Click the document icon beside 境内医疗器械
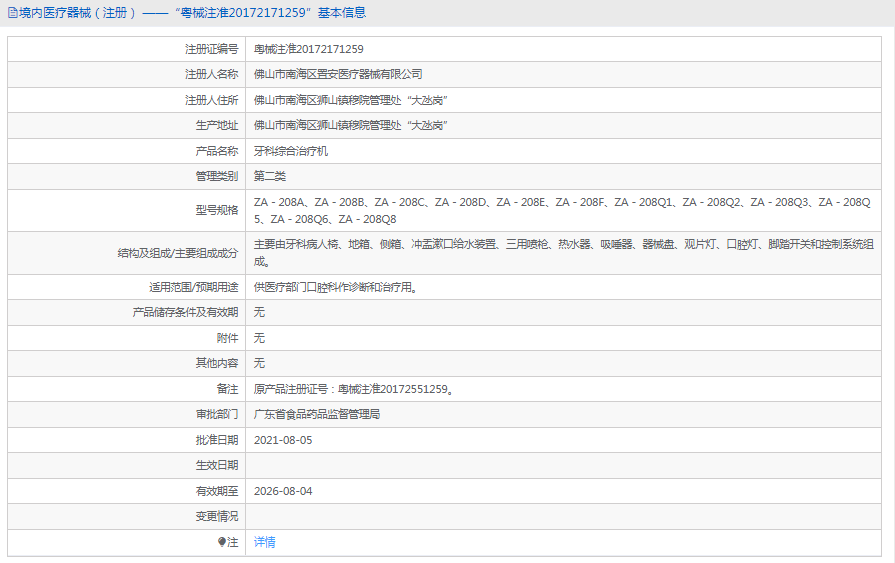The height and width of the screenshot is (563, 895). [13, 13]
